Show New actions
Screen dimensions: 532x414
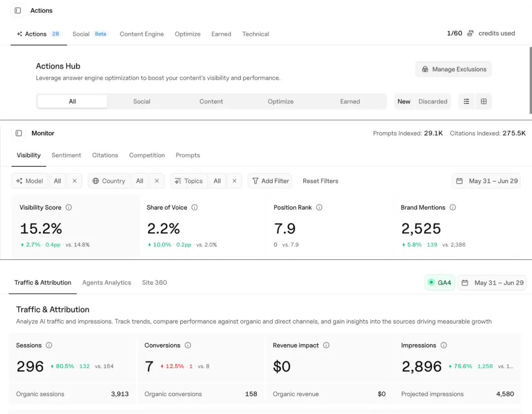(404, 101)
